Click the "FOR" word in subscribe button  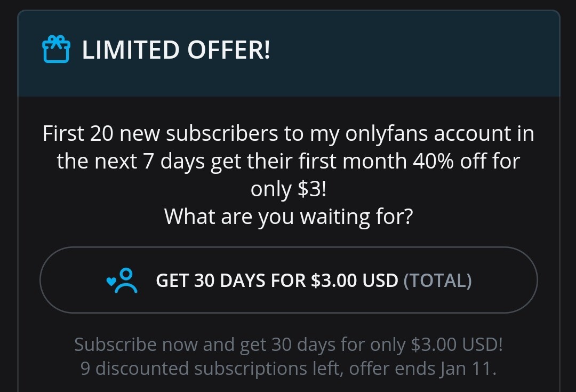[x=290, y=280]
